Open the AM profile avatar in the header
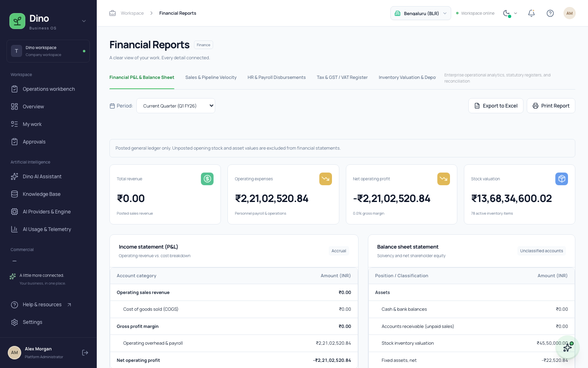588x368 pixels. tap(569, 13)
